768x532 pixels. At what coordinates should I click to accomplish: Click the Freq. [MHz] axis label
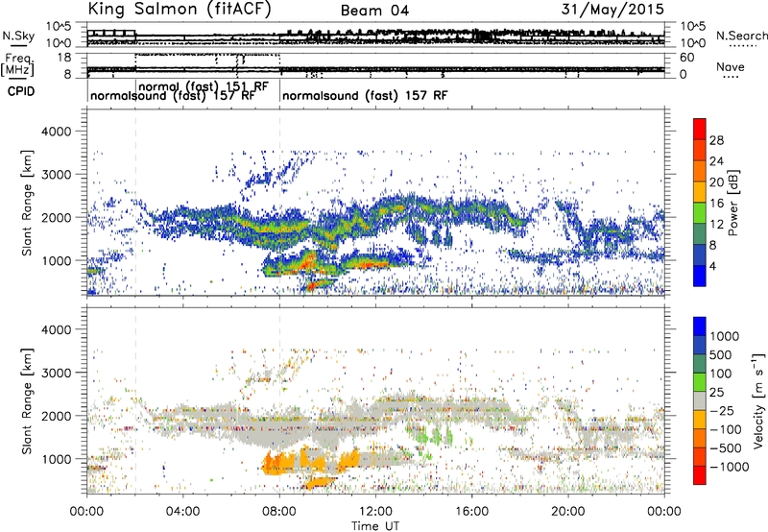pos(19,64)
